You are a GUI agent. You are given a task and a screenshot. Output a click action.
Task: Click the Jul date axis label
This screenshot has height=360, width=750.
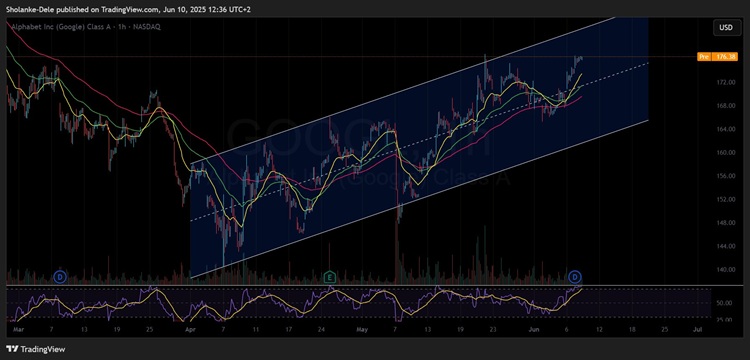coord(698,330)
